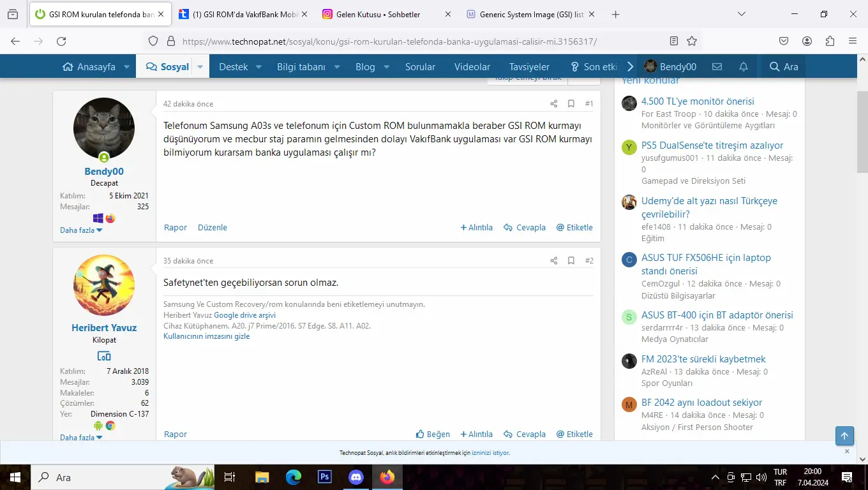Jump to top with arrow button
868x490 pixels.
click(x=844, y=436)
